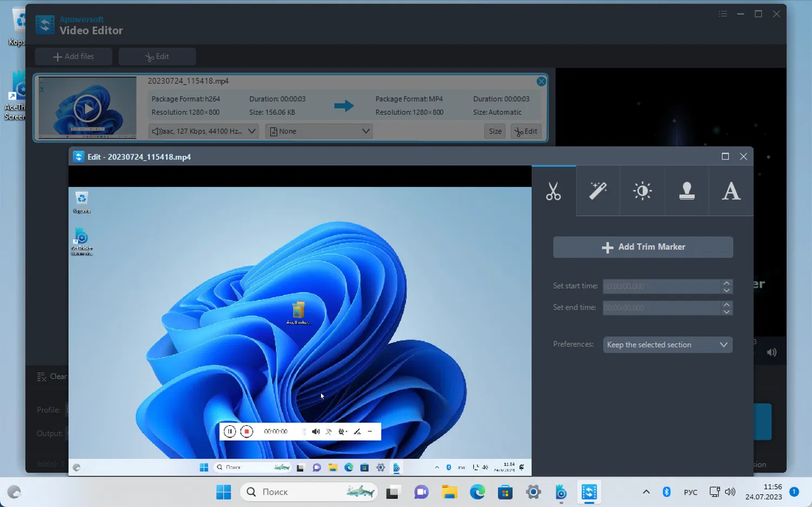
Task: Close the Video Editor main window
Action: click(776, 14)
